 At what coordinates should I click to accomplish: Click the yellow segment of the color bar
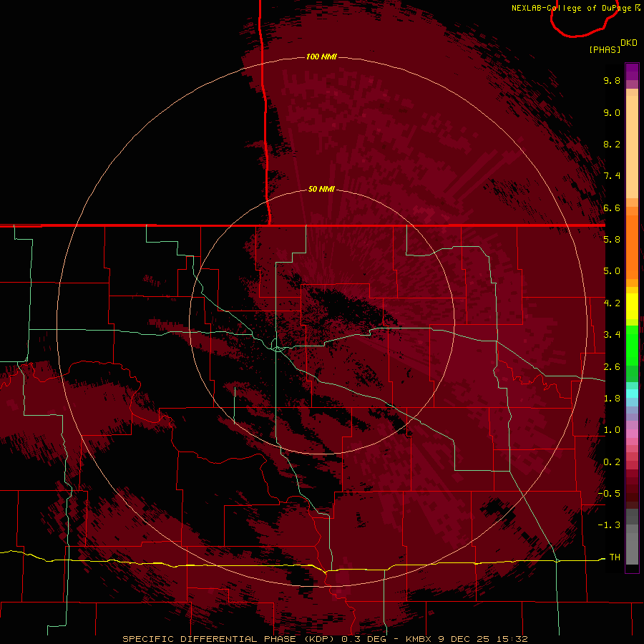coord(632,306)
